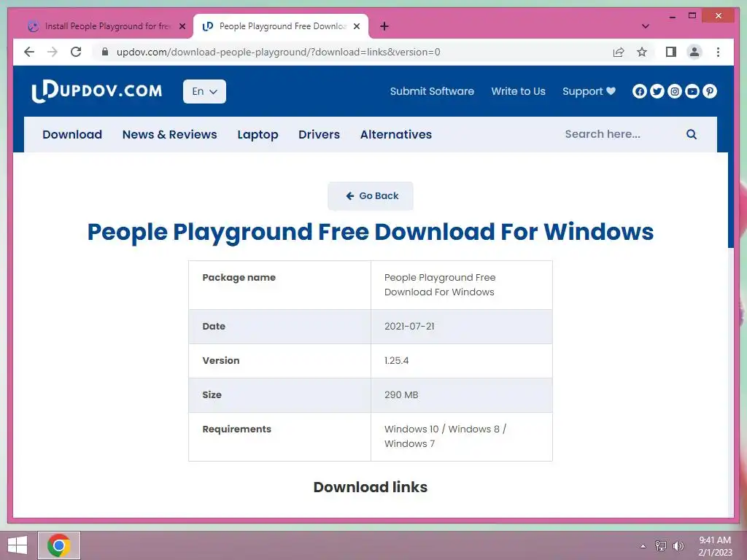Visit Updov Facebook page

pos(639,91)
